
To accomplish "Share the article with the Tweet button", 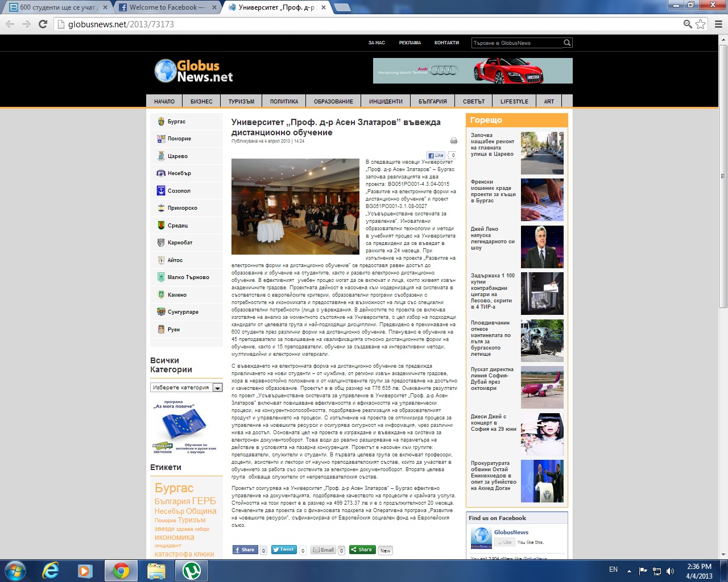I will (x=283, y=550).
